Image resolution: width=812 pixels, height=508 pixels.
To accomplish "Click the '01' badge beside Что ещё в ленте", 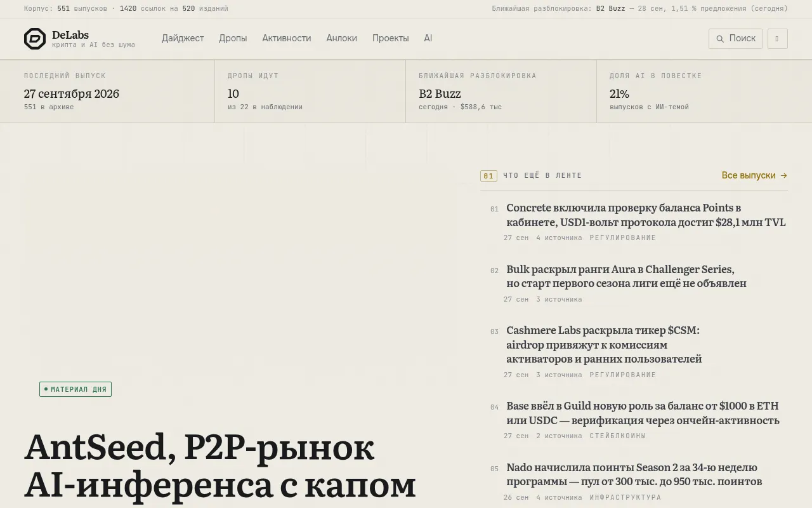I will (488, 176).
